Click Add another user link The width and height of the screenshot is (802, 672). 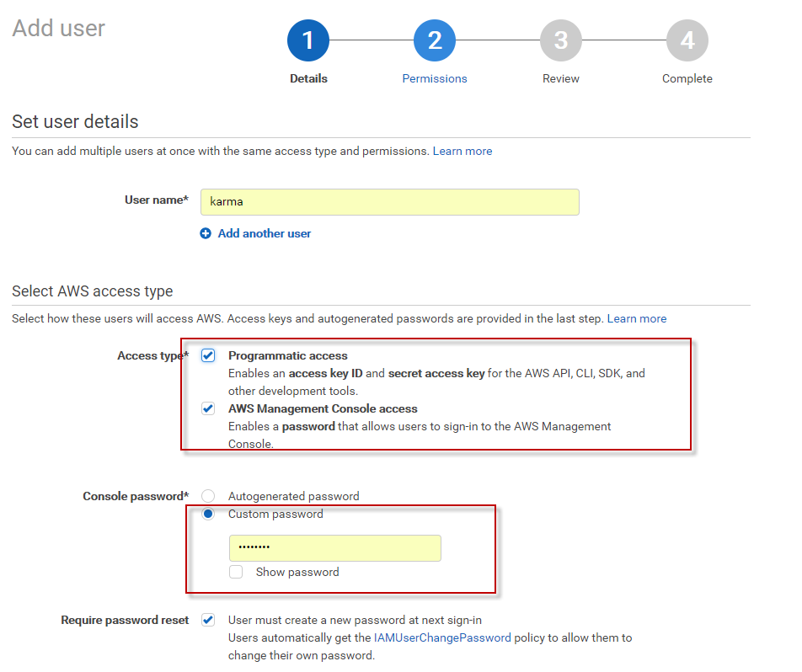[x=264, y=233]
